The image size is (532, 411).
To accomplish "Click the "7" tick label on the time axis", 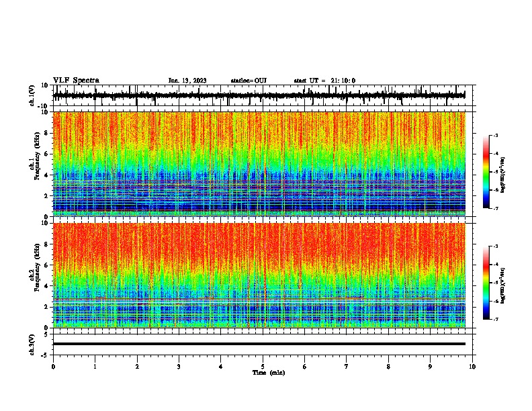I will click(347, 367).
